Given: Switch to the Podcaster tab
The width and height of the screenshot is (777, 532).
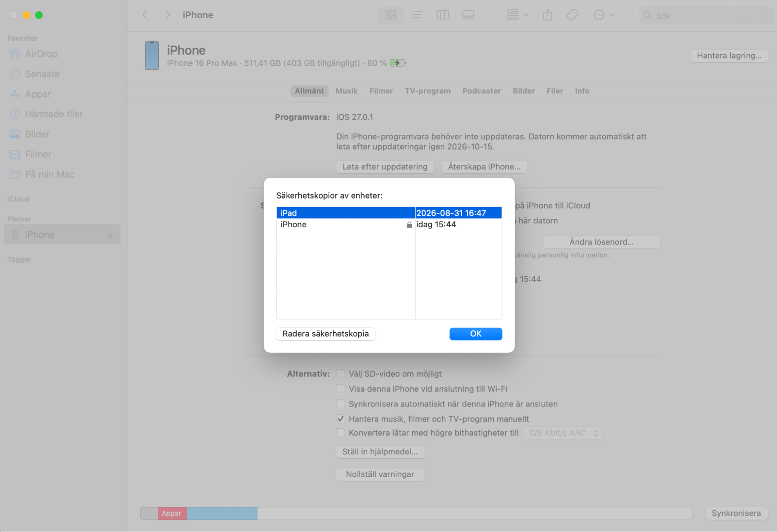Looking at the screenshot, I should tap(481, 91).
